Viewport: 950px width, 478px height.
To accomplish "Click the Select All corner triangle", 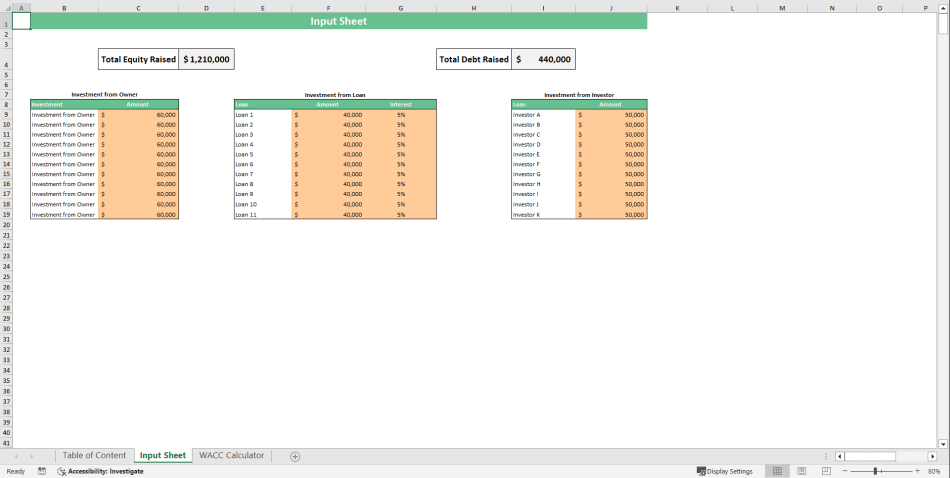I will 4,8.
